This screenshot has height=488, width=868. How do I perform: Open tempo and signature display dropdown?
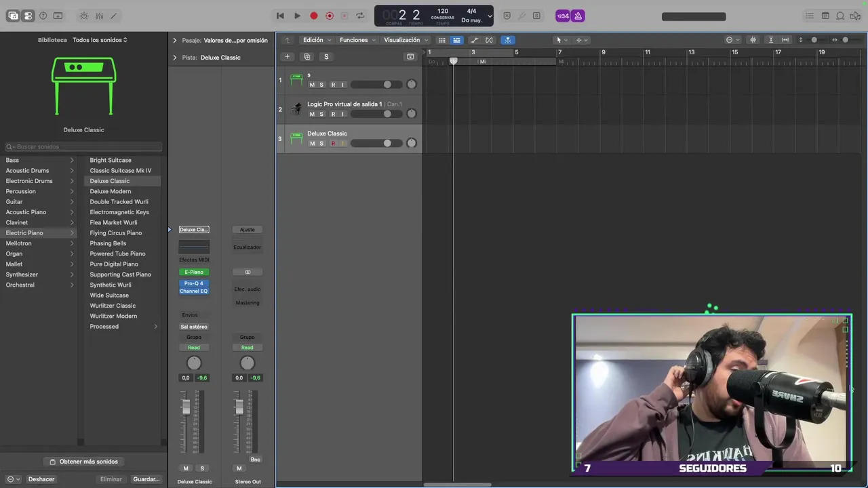(x=490, y=16)
